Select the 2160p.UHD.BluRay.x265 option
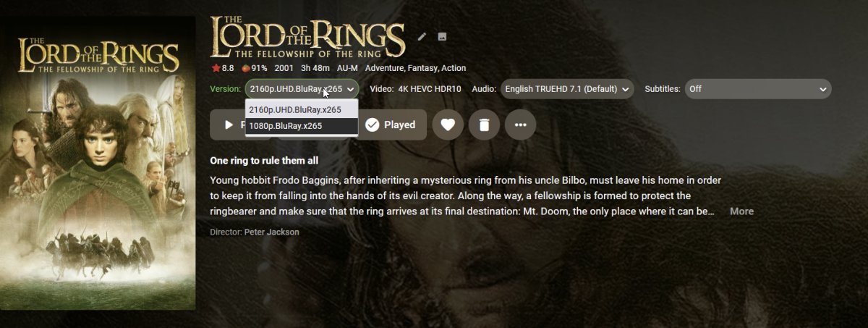The height and width of the screenshot is (328, 868). tap(295, 109)
